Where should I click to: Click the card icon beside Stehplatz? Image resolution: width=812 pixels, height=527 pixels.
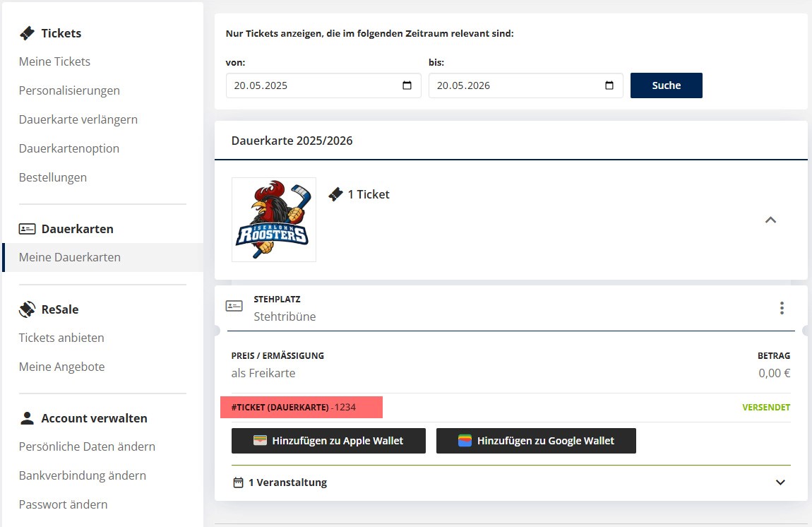click(x=234, y=306)
